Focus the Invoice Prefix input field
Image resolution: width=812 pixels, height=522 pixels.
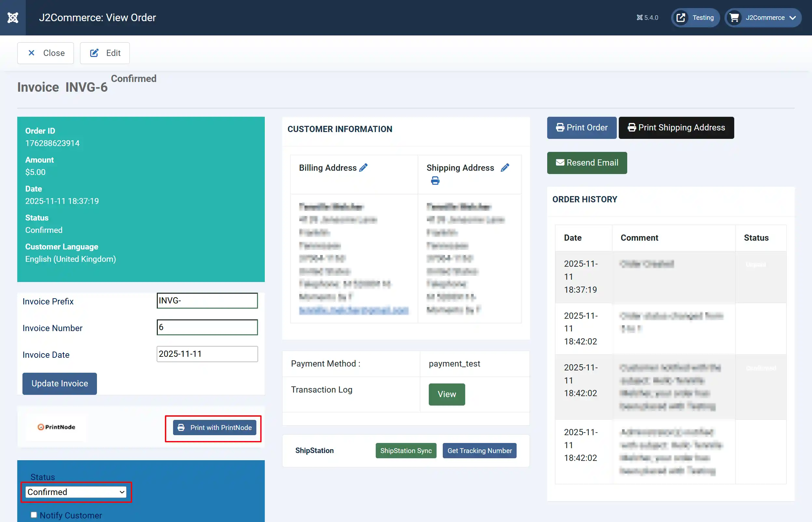pyautogui.click(x=207, y=301)
